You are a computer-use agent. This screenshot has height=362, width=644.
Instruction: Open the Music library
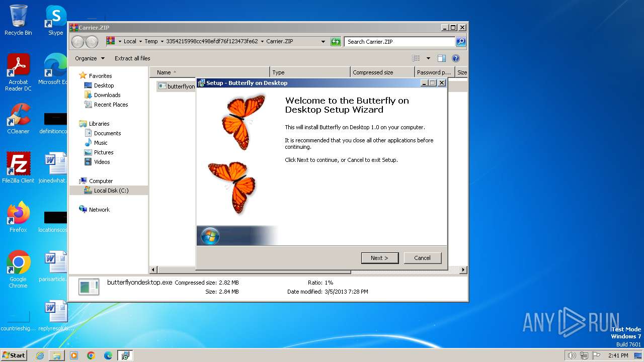point(100,143)
